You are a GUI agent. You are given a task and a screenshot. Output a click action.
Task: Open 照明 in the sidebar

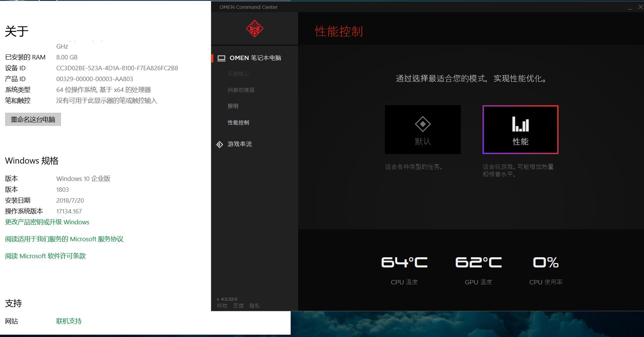pyautogui.click(x=233, y=106)
